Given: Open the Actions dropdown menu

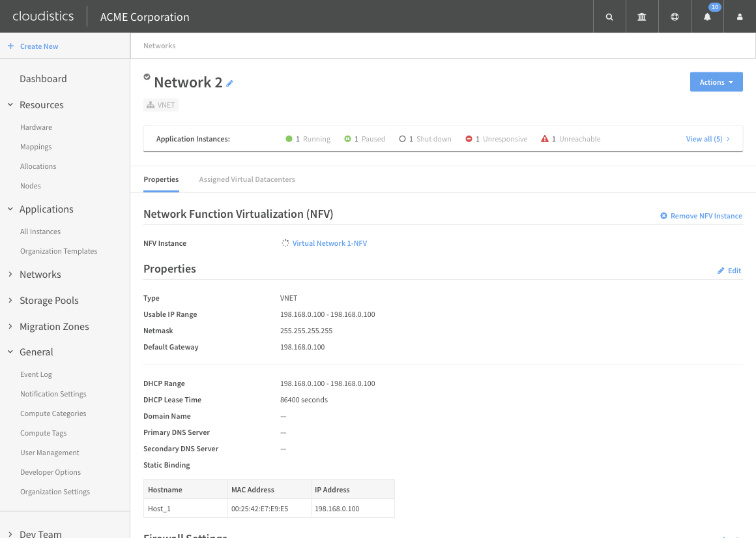Looking at the screenshot, I should click(716, 82).
